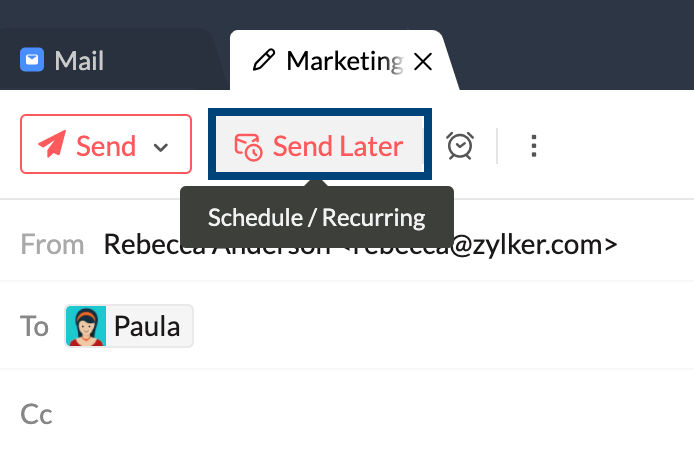Click the Send Later button
The image size is (694, 450).
(320, 144)
